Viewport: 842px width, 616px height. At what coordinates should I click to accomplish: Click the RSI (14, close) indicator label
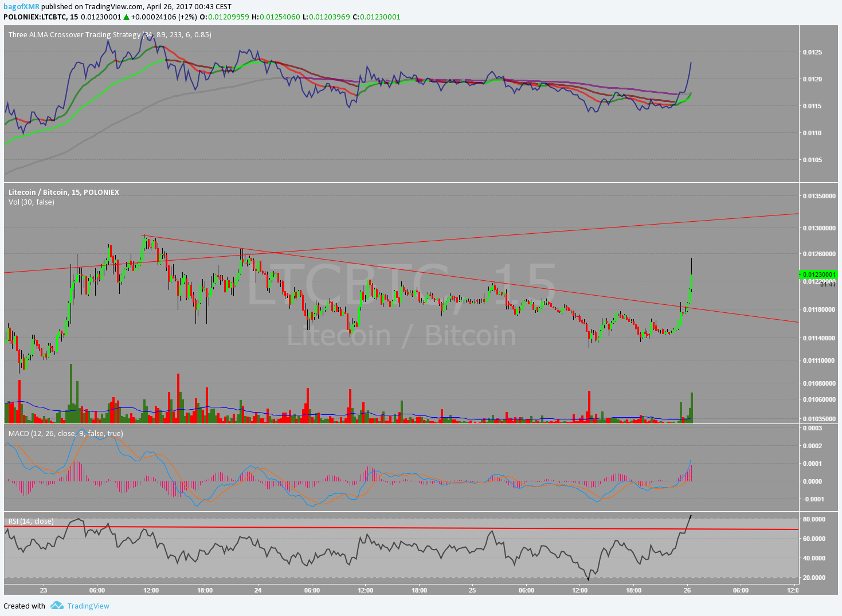click(x=31, y=521)
